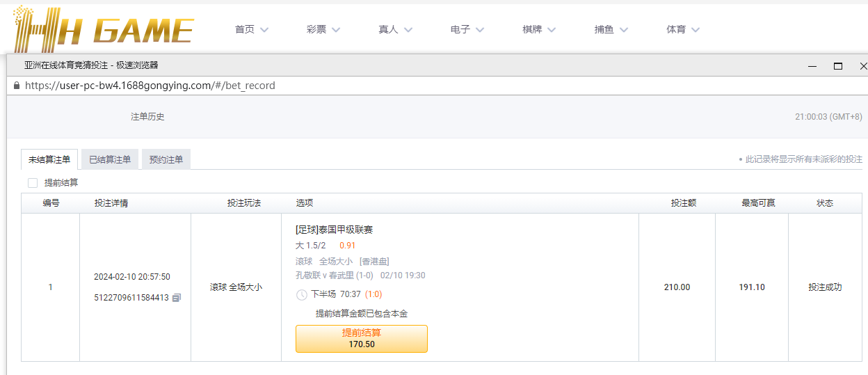Click the 提前结算 170.50 cash-out button

362,339
